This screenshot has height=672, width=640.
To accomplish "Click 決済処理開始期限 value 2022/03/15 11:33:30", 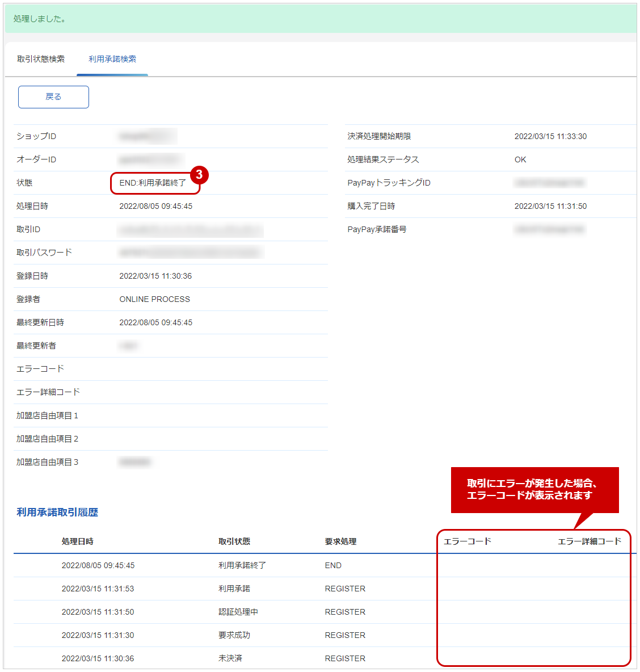I will pyautogui.click(x=550, y=136).
